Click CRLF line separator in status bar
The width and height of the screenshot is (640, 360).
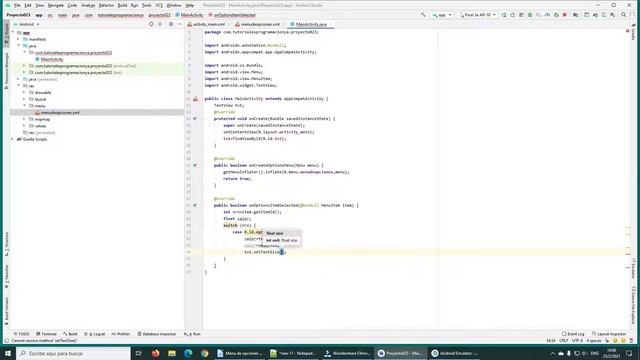click(x=564, y=340)
